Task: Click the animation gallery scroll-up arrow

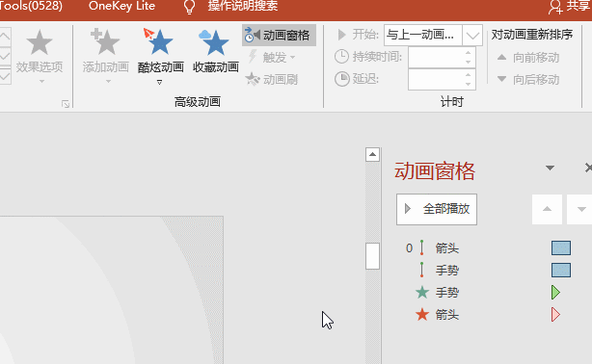Action: tap(5, 37)
